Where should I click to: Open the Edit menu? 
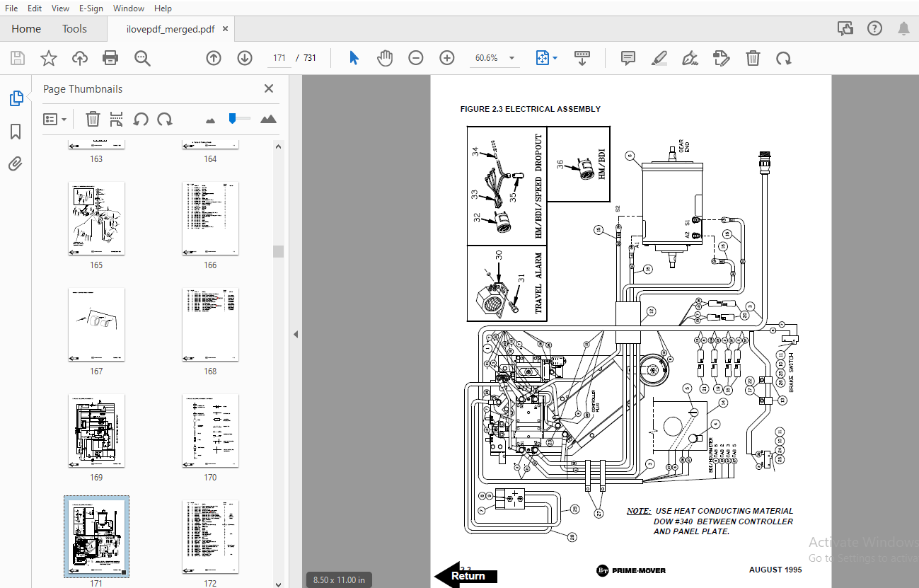pos(35,8)
